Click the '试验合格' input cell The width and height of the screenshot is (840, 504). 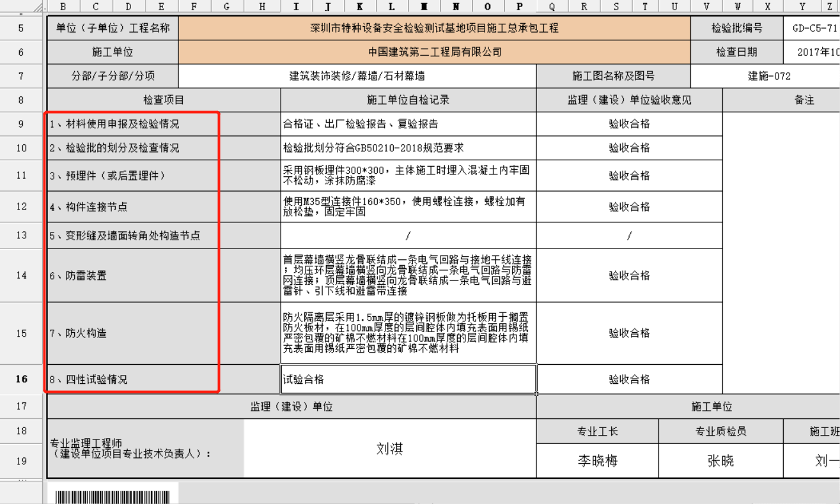point(408,379)
